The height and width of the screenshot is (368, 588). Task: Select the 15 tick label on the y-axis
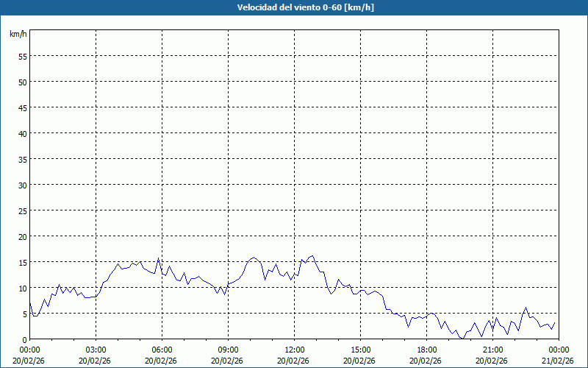pyautogui.click(x=22, y=262)
